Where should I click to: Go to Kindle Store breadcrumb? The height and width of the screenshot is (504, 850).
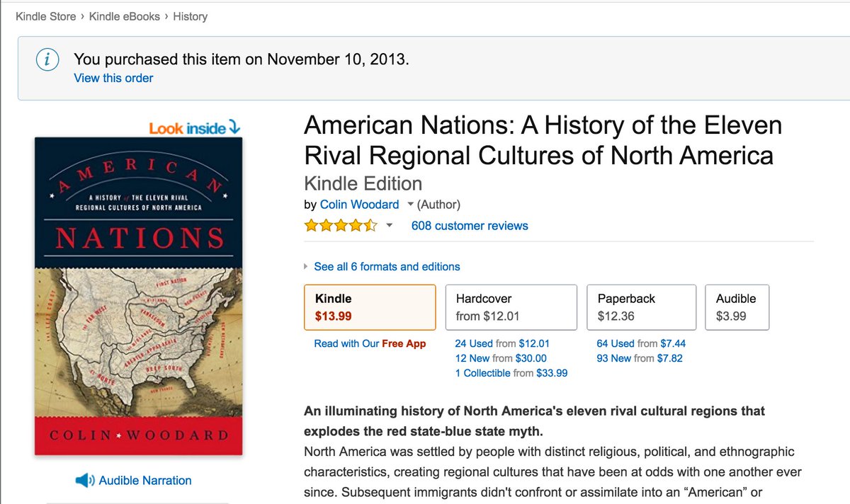pos(45,16)
